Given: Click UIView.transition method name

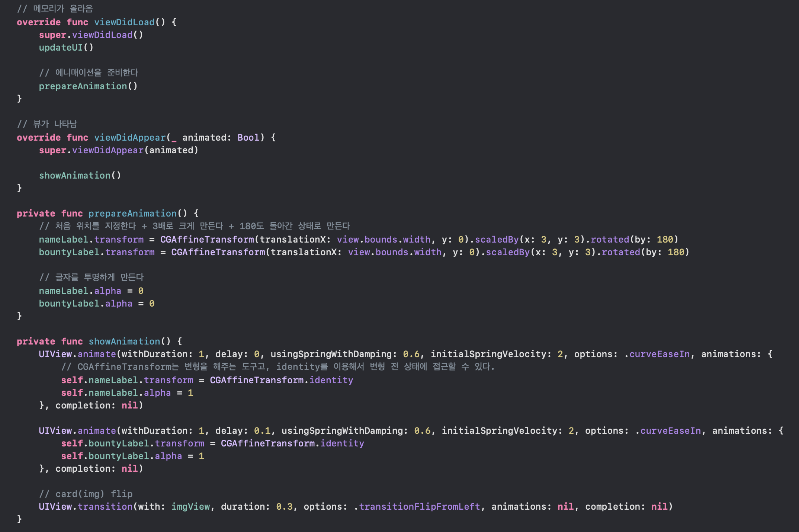Looking at the screenshot, I should (x=105, y=507).
